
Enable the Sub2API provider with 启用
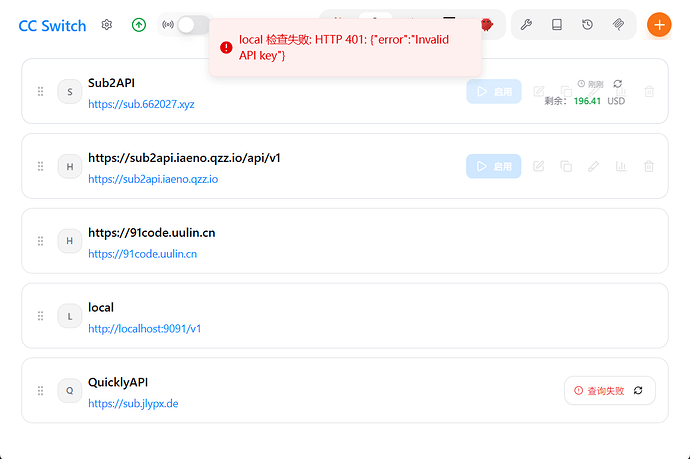[x=494, y=92]
